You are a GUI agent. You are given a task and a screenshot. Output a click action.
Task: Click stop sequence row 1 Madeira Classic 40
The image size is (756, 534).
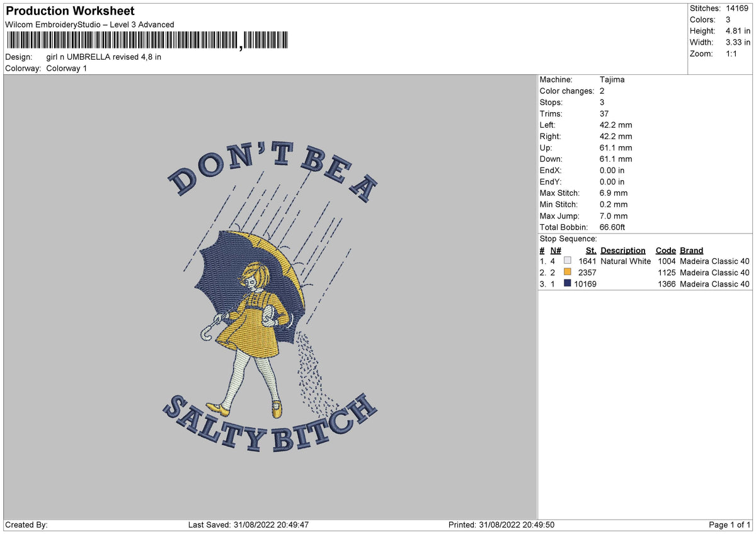pos(715,261)
